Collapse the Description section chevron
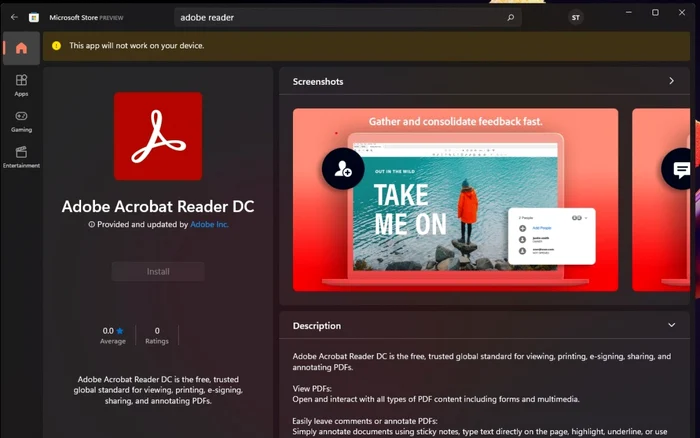This screenshot has height=438, width=700. tap(671, 325)
